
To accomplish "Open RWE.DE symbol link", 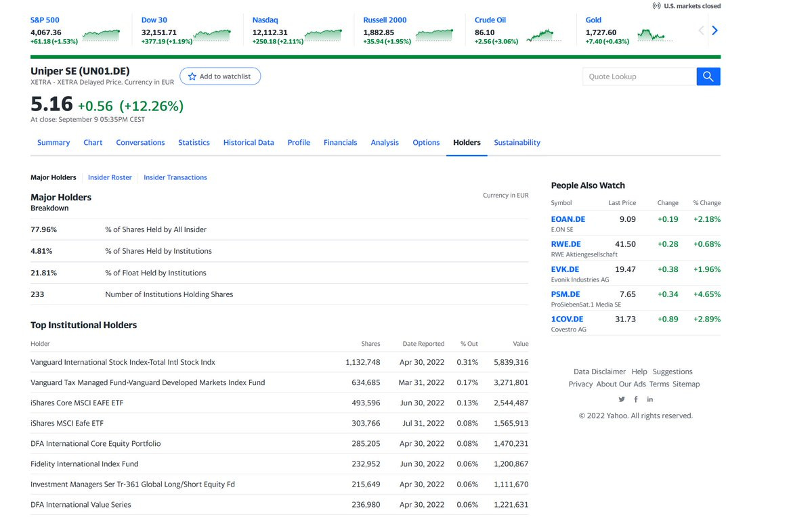I will tap(566, 244).
